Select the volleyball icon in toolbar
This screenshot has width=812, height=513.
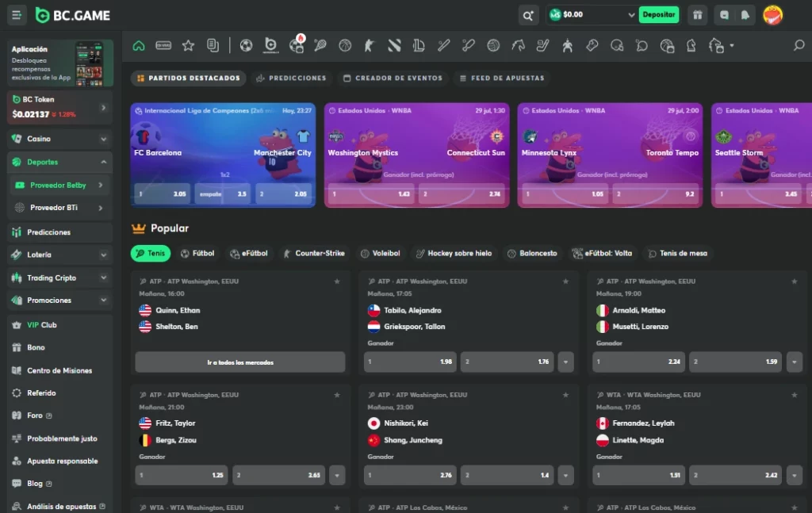tap(493, 45)
